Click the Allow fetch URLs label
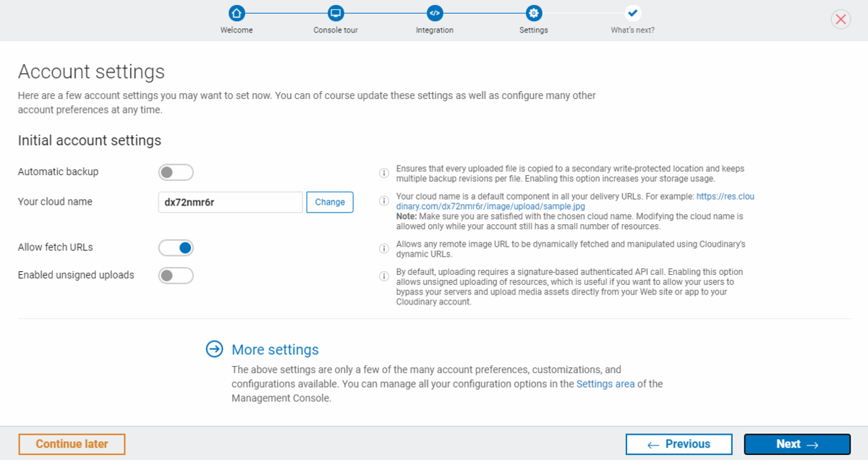The width and height of the screenshot is (868, 460). pyautogui.click(x=55, y=247)
